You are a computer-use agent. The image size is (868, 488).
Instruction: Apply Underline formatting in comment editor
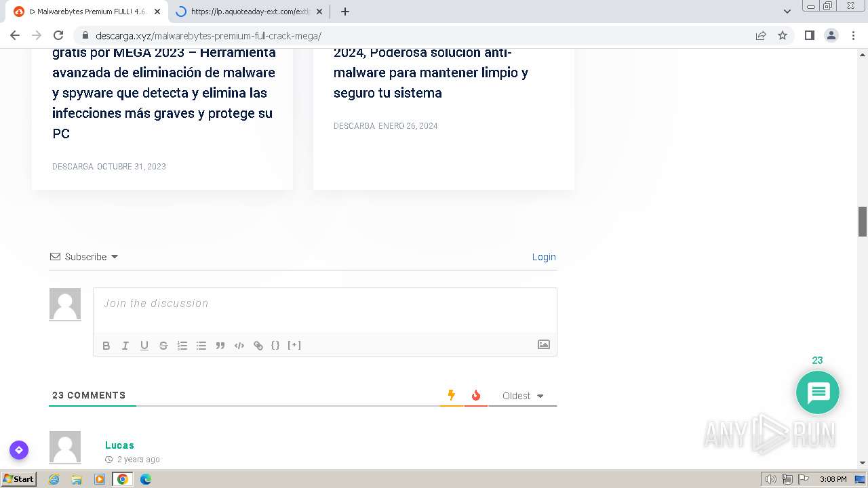[x=144, y=346]
